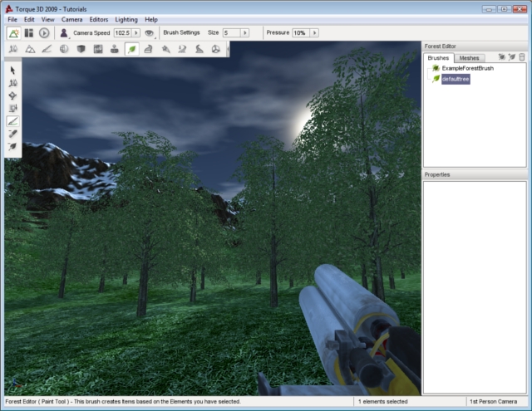The image size is (532, 411).
Task: Toggle the visibility eye options
Action: [150, 33]
